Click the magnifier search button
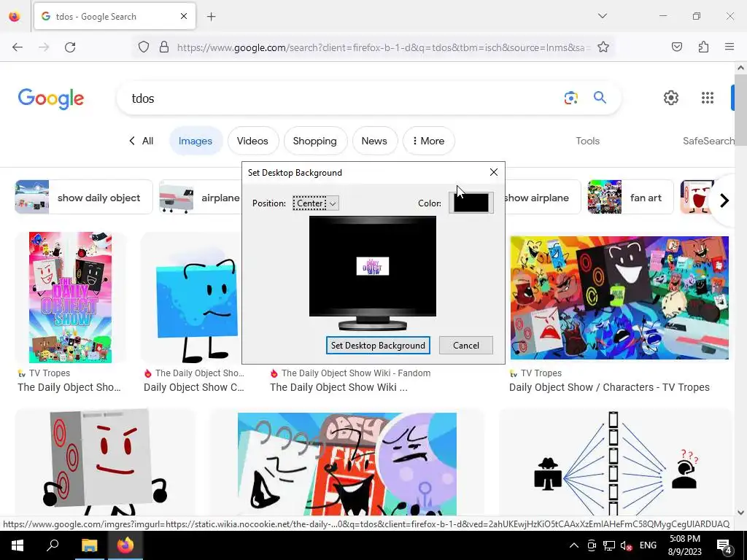The image size is (747, 560). (x=600, y=98)
